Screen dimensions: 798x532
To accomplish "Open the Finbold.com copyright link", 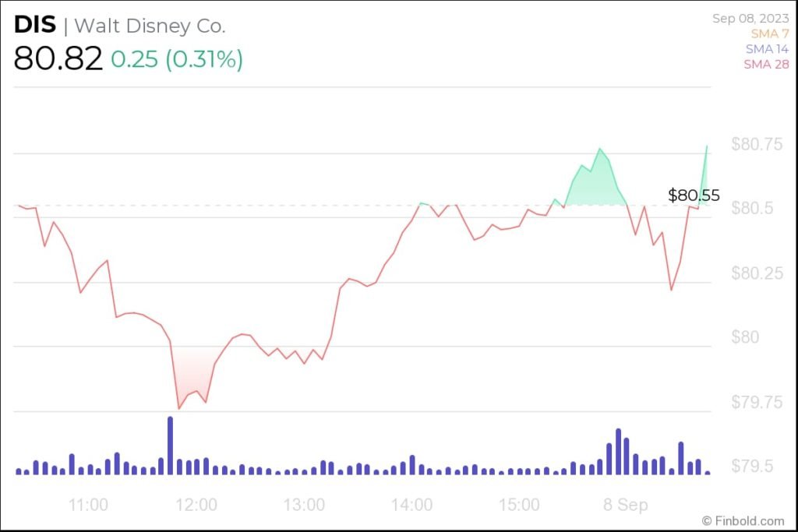I will pyautogui.click(x=742, y=520).
